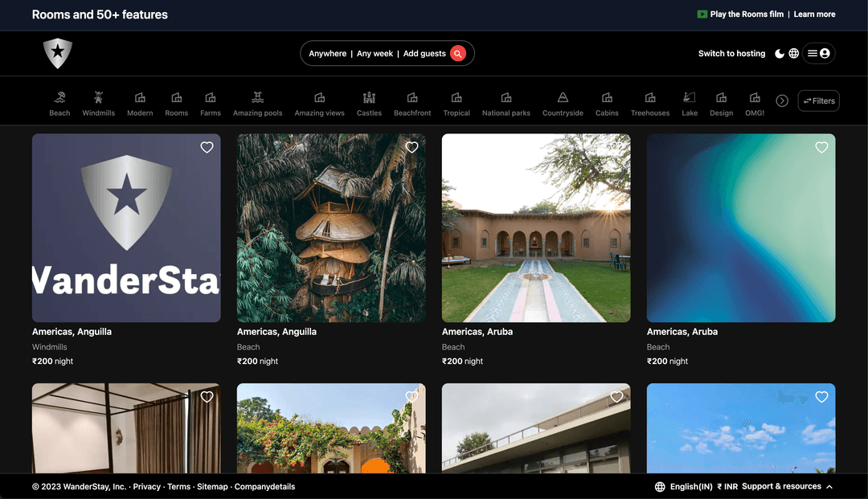Screen dimensions: 868x499
Task: Select the Cabins category icon
Action: tap(608, 98)
